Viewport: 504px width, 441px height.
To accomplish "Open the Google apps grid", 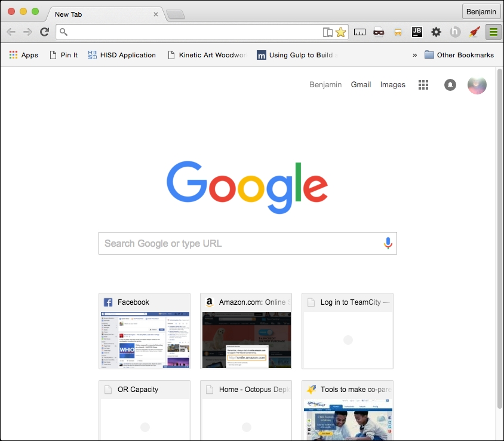I will (x=423, y=85).
